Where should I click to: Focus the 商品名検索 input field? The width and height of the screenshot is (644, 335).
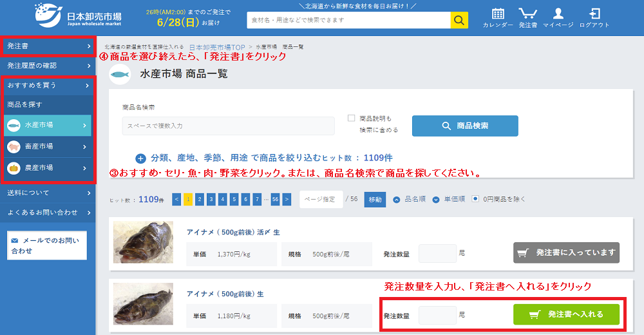pos(229,126)
